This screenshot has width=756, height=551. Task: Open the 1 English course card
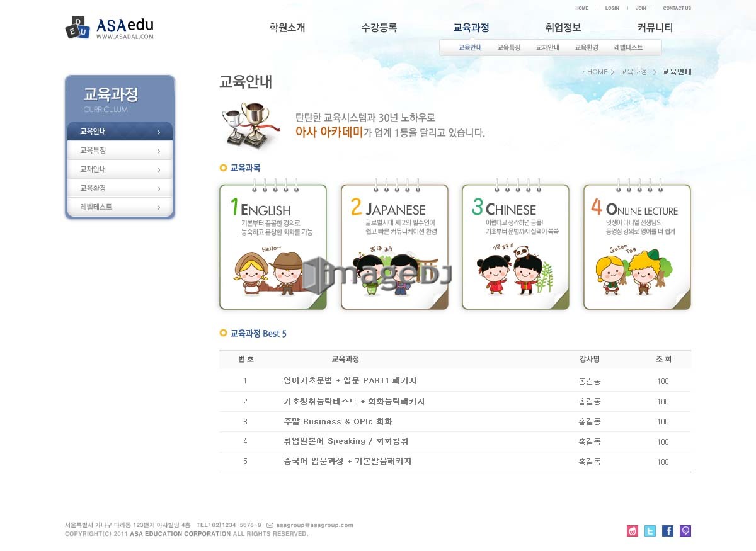pyautogui.click(x=273, y=246)
